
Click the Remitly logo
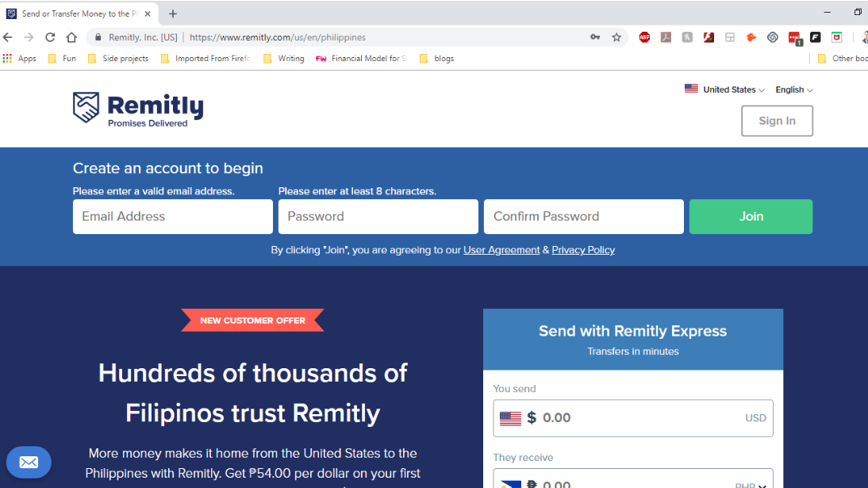[x=138, y=110]
